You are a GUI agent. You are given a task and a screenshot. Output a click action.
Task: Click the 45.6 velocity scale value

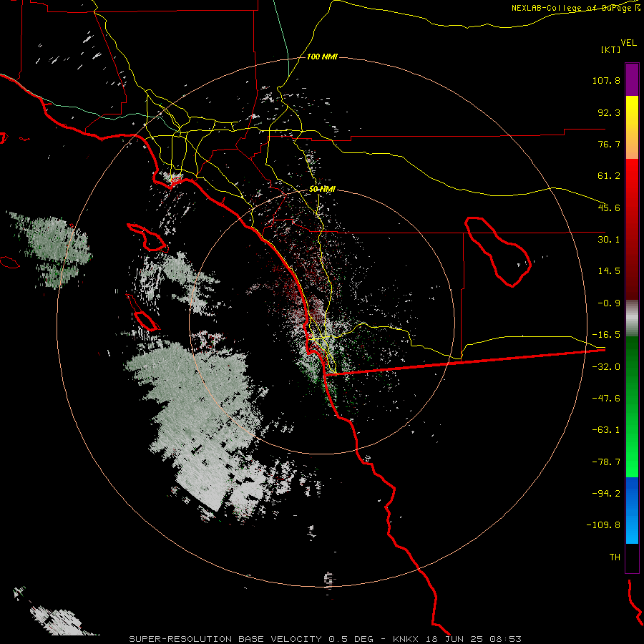[609, 208]
